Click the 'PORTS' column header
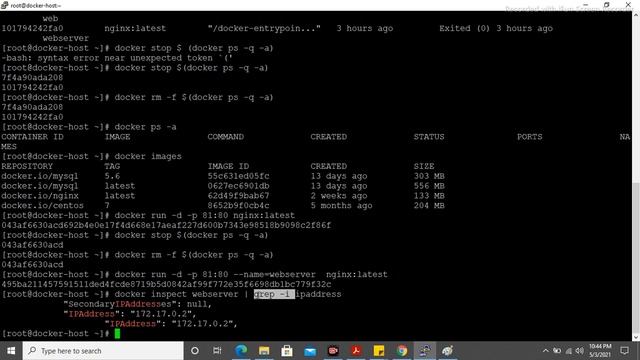The height and width of the screenshot is (360, 640). click(x=530, y=137)
